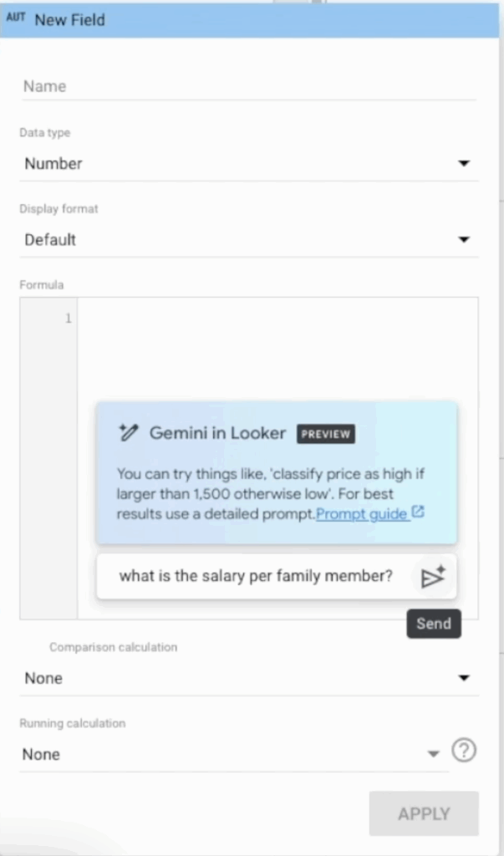Click the Gemini in Looker heading
504x856 pixels.
pyautogui.click(x=217, y=433)
